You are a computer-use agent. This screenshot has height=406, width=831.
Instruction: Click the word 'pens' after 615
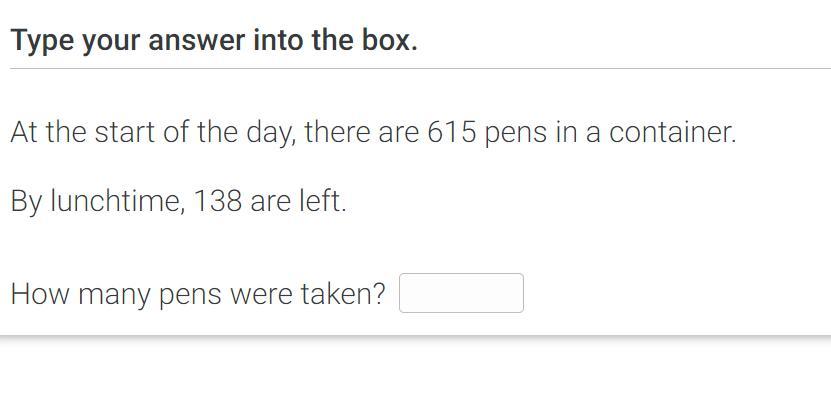[x=515, y=135]
